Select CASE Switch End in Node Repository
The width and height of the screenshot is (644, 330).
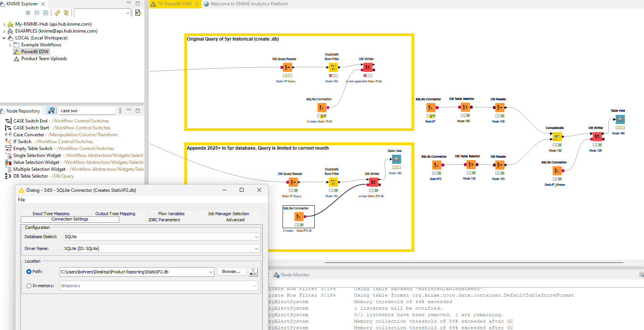57,121
